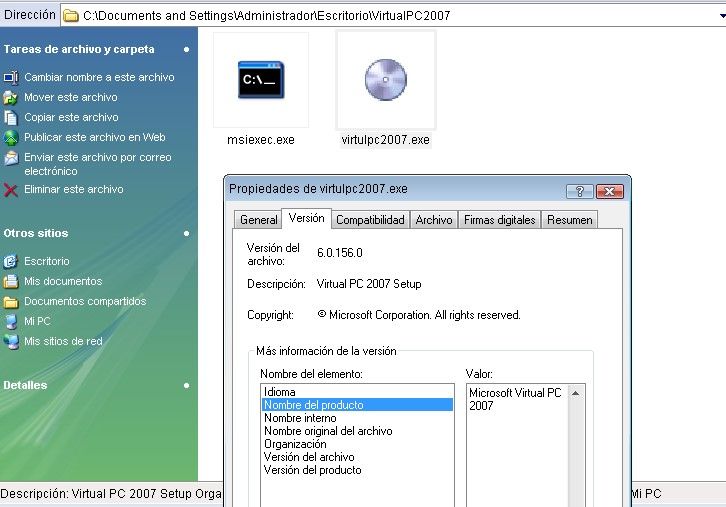
Task: Open the Archivo tab
Action: [434, 220]
